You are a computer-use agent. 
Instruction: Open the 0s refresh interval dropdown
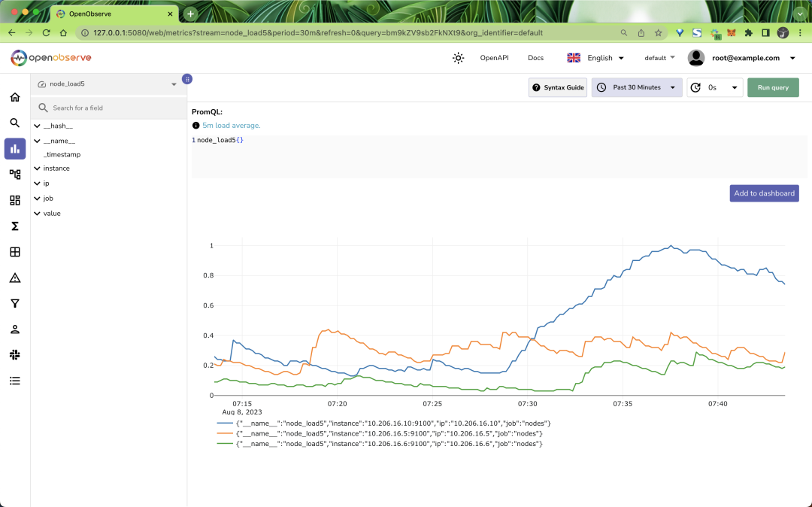click(714, 87)
